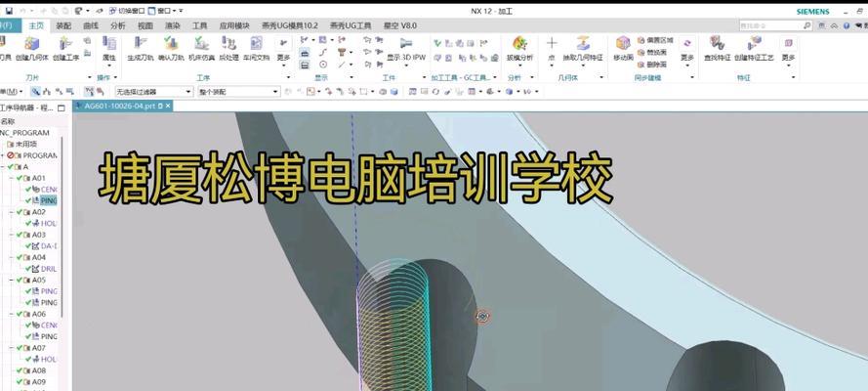Open the Entire Assembly (整个装配) scope dropdown
The height and width of the screenshot is (391, 868).
(x=239, y=91)
